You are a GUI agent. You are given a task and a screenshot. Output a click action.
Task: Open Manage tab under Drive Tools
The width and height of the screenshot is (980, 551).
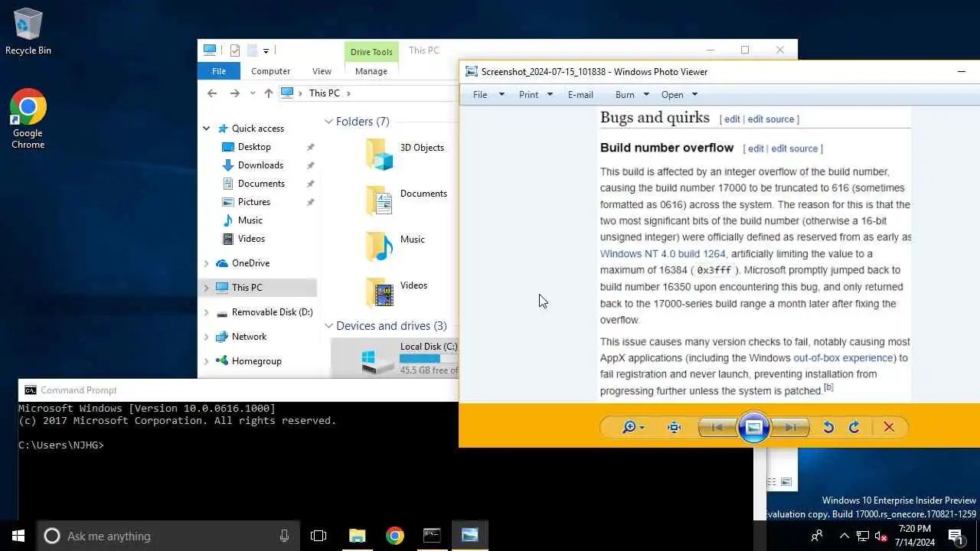pyautogui.click(x=371, y=71)
